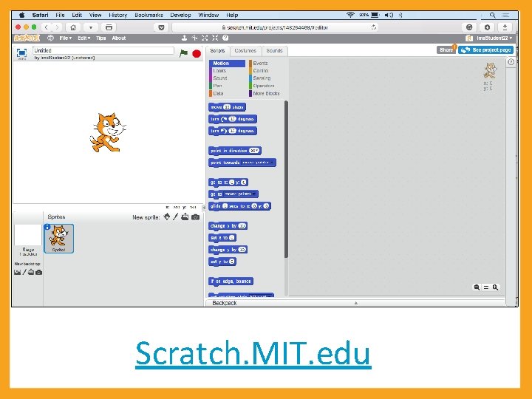Upload backdrop from file

(31, 272)
